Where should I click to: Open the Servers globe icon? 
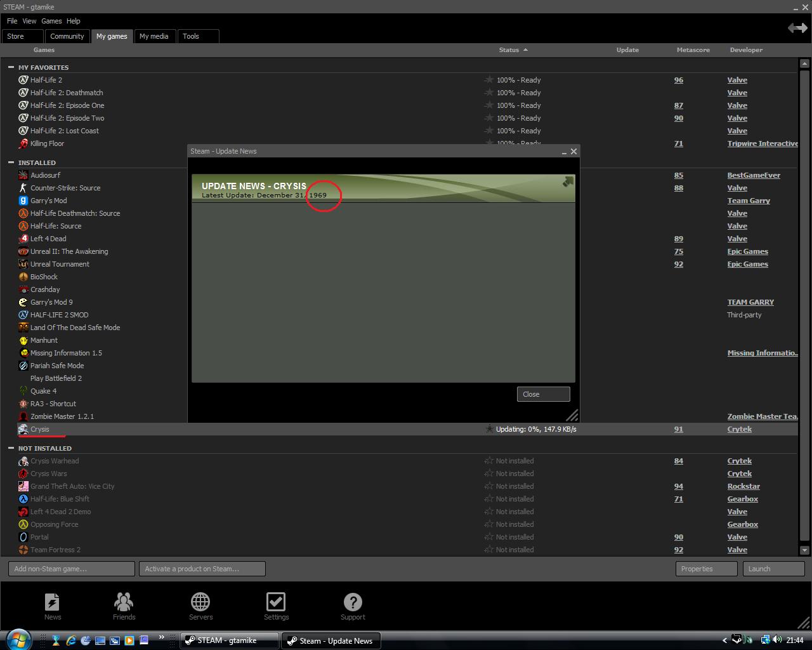pyautogui.click(x=200, y=602)
